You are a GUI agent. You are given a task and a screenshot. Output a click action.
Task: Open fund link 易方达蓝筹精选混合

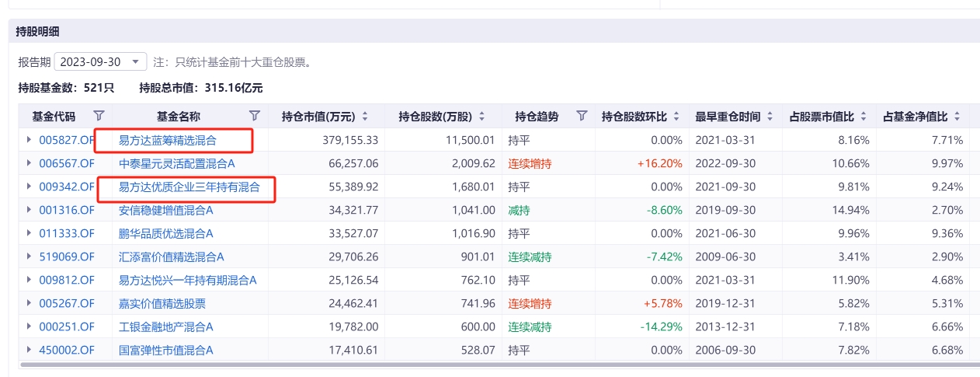coord(167,141)
